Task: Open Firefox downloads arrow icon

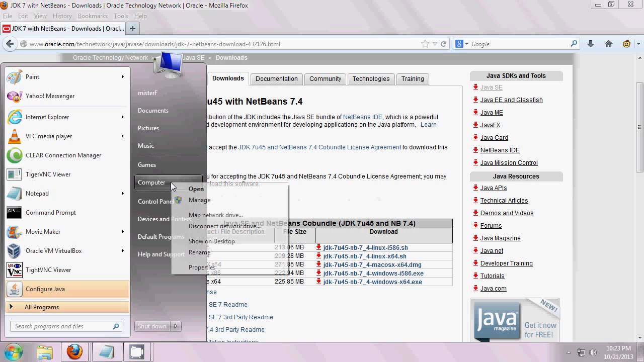Action: click(x=591, y=44)
